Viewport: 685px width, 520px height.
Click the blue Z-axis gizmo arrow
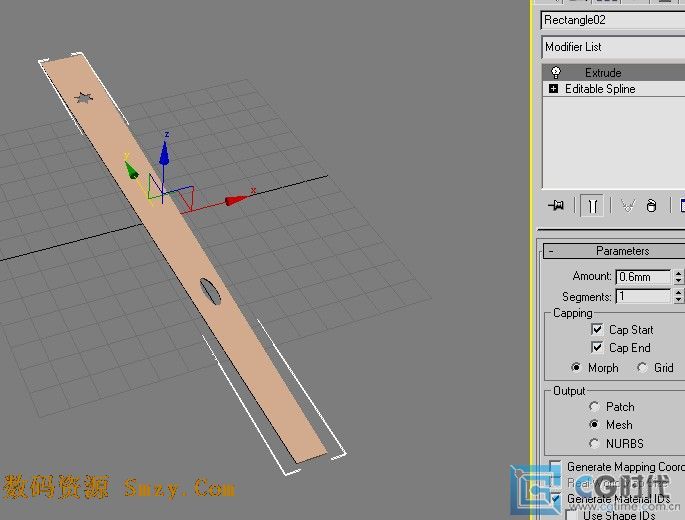tap(165, 150)
